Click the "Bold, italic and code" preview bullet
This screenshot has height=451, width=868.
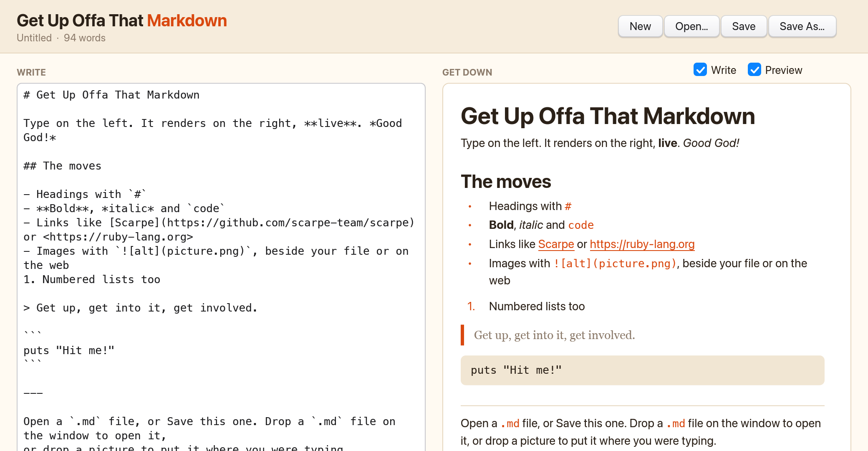[x=541, y=225]
